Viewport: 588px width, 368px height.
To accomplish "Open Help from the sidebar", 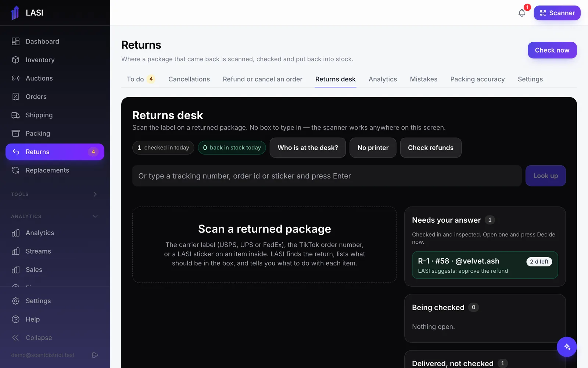I will (x=55, y=319).
